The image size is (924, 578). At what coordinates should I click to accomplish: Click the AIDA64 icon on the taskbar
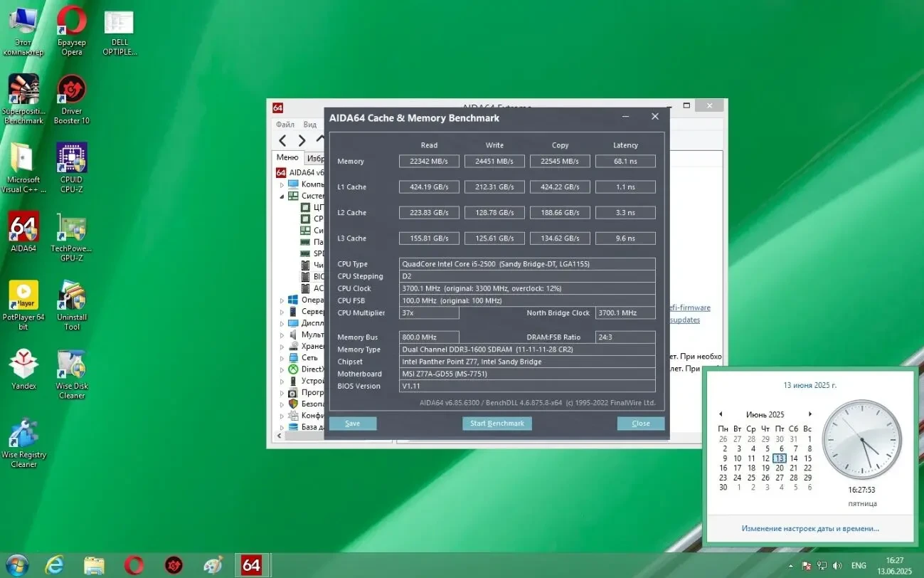pos(252,564)
